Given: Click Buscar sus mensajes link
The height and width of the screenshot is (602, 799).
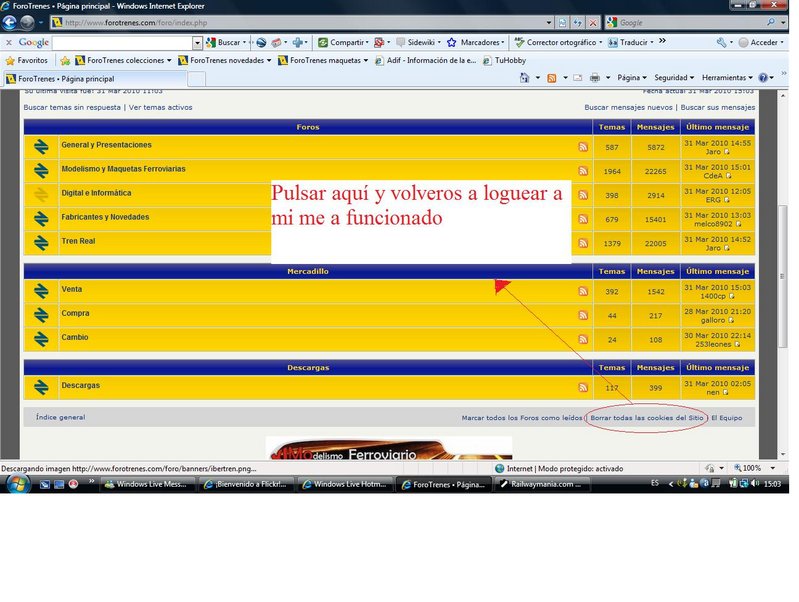Looking at the screenshot, I should click(x=718, y=108).
